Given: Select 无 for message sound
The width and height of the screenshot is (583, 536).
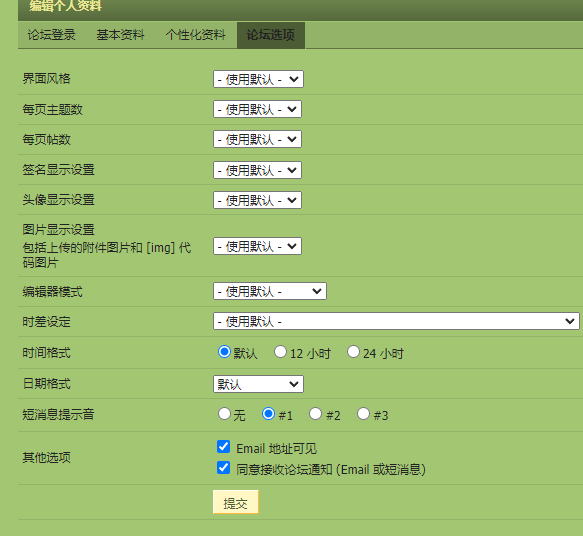Looking at the screenshot, I should point(224,414).
